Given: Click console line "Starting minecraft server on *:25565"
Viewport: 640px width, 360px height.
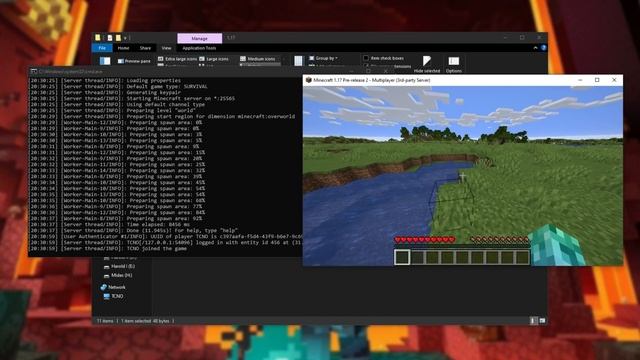Looking at the screenshot, I should [133, 98].
